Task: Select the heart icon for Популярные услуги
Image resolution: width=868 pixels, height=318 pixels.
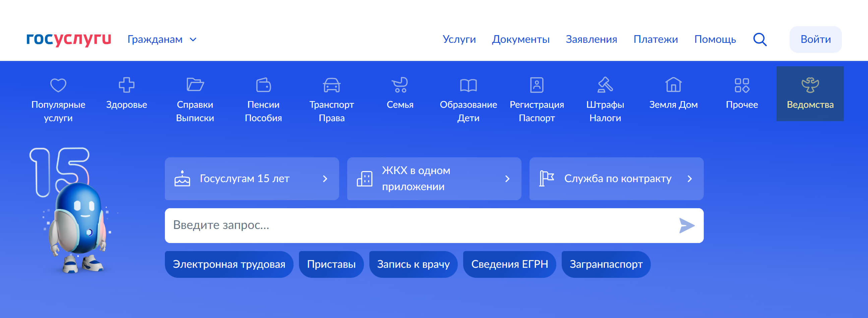Action: tap(58, 85)
